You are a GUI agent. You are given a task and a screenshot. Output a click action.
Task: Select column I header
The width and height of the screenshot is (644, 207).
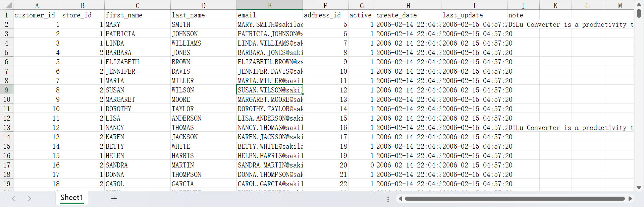[474, 5]
